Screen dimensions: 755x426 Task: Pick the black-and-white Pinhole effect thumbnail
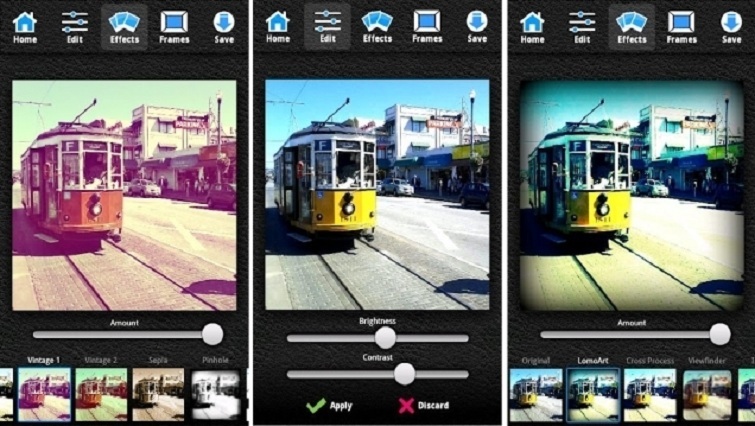coord(215,394)
